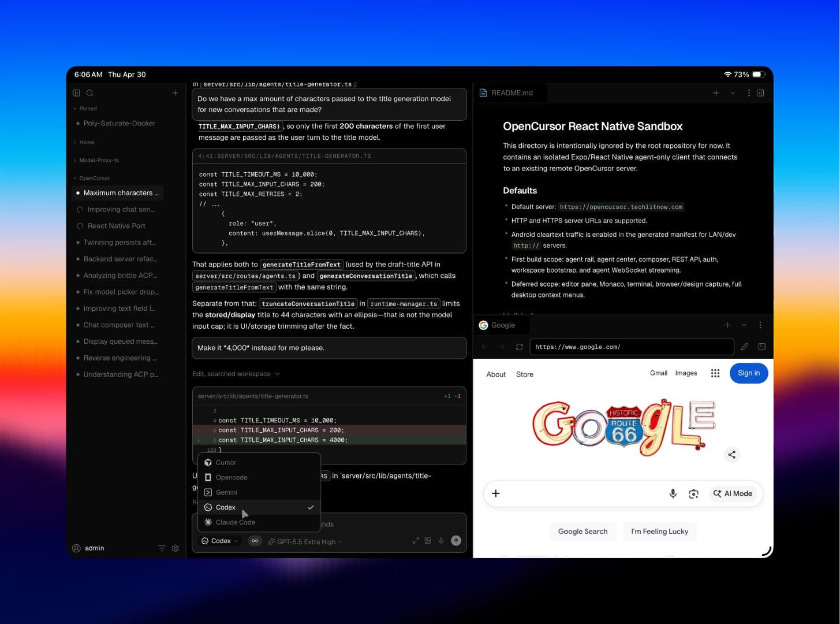Select Opencode in the agent menu

click(x=259, y=477)
